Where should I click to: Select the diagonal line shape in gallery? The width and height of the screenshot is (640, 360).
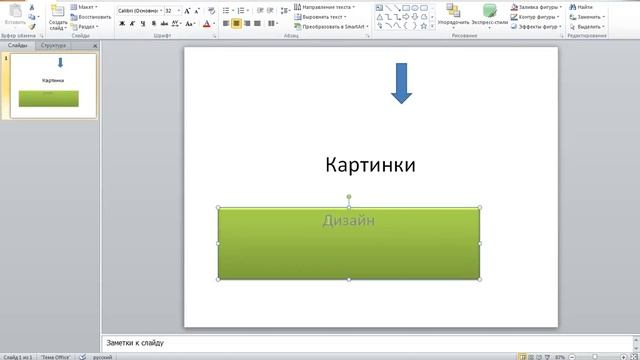388,8
